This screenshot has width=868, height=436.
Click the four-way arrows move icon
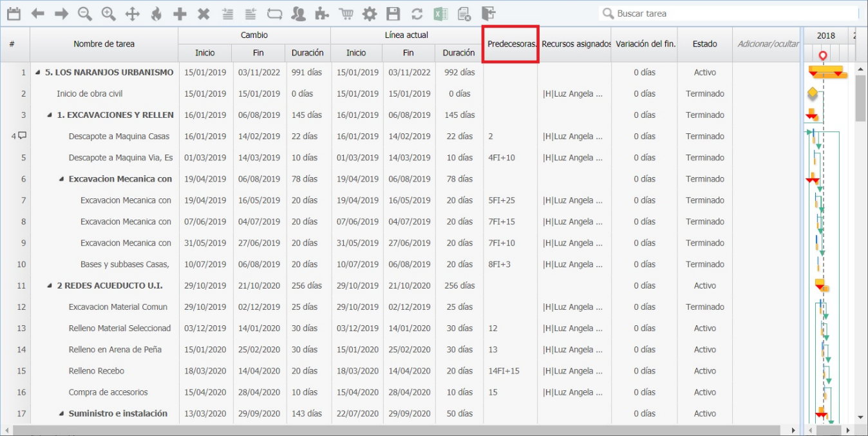(132, 14)
